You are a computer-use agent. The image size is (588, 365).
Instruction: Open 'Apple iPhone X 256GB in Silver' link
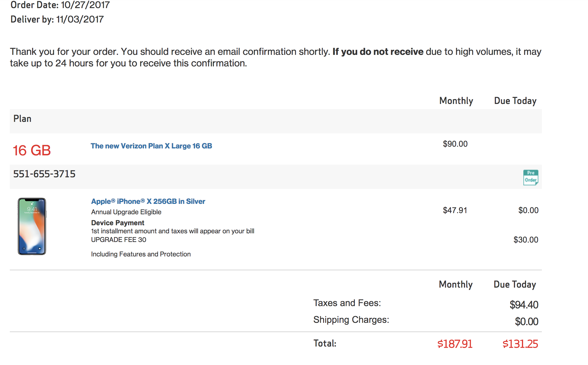148,201
